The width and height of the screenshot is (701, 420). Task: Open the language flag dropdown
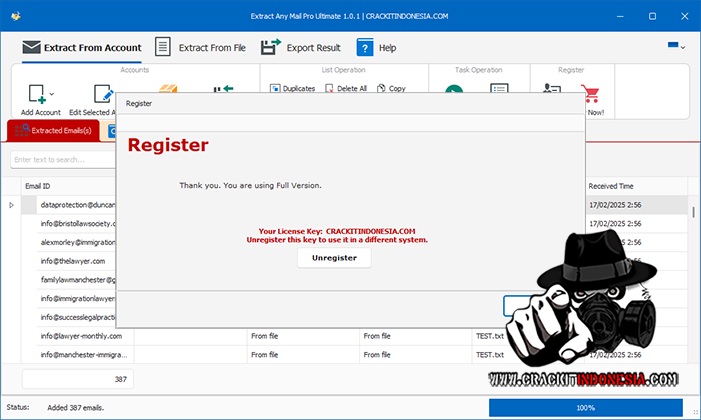(x=677, y=47)
